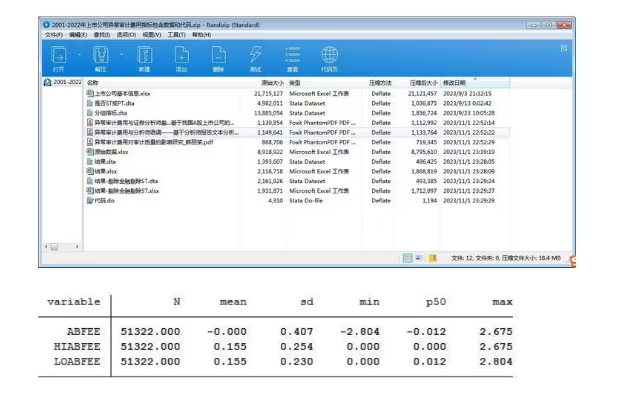This screenshot has height=400, width=619.
Task: Click the compressed size value 1,194
Action: (x=430, y=201)
